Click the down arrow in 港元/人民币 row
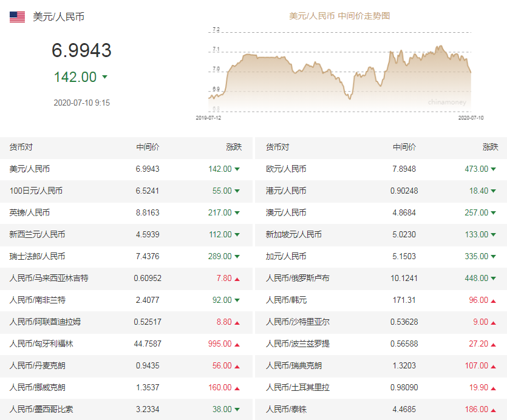The height and width of the screenshot is (420, 507). click(x=493, y=191)
